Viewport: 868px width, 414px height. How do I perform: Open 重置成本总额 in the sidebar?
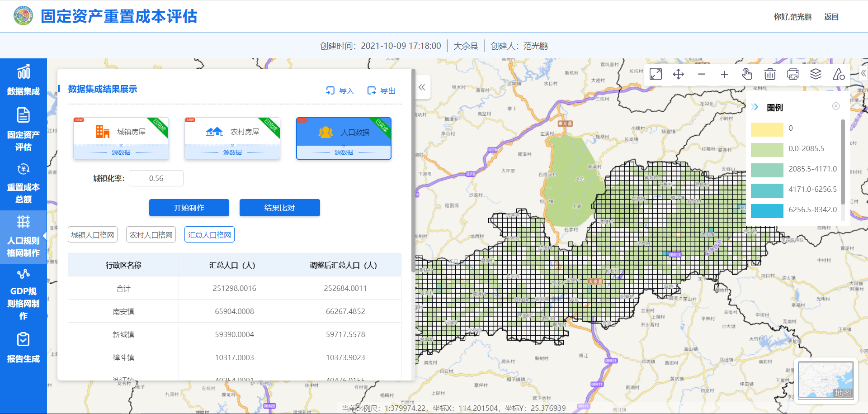(x=24, y=183)
